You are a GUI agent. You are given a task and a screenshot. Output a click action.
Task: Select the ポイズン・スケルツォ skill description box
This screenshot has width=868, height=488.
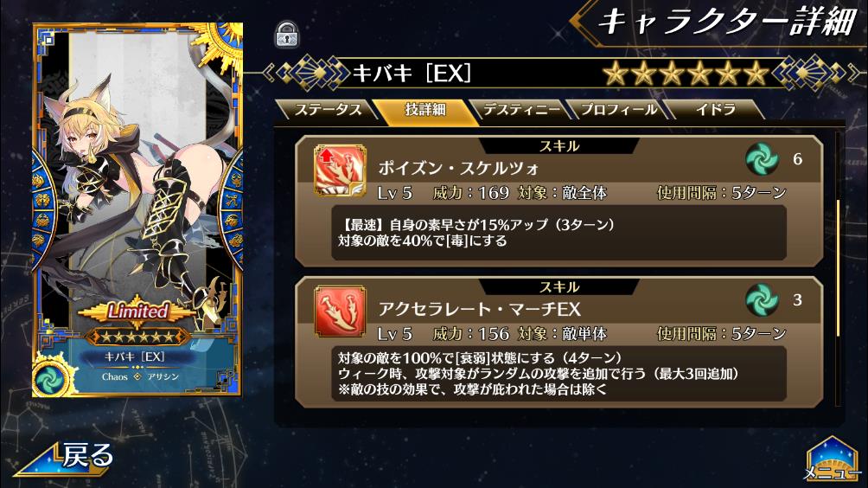click(x=558, y=233)
